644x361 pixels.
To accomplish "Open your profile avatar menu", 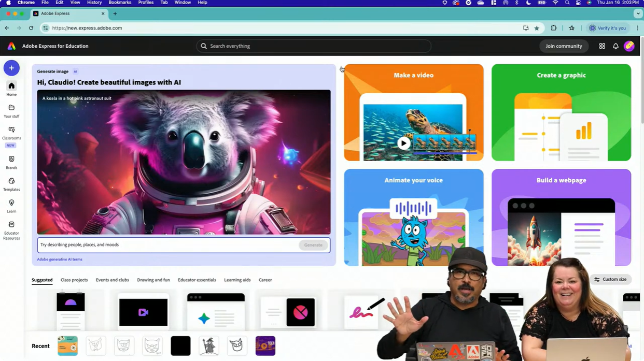I will (629, 46).
